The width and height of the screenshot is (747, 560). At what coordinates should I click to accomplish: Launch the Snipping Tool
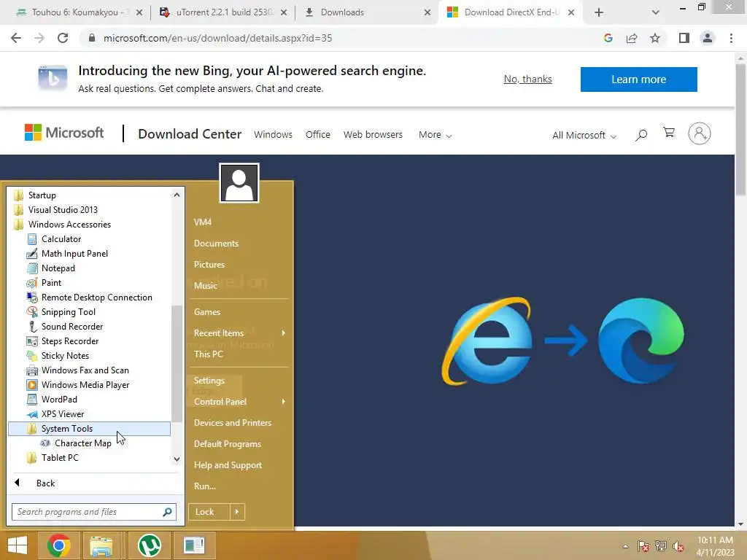[68, 312]
